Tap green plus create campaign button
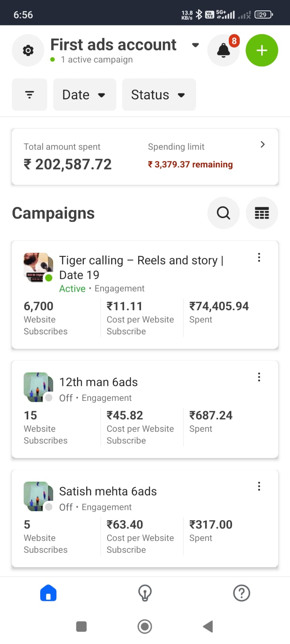The width and height of the screenshot is (290, 644). coord(262,51)
